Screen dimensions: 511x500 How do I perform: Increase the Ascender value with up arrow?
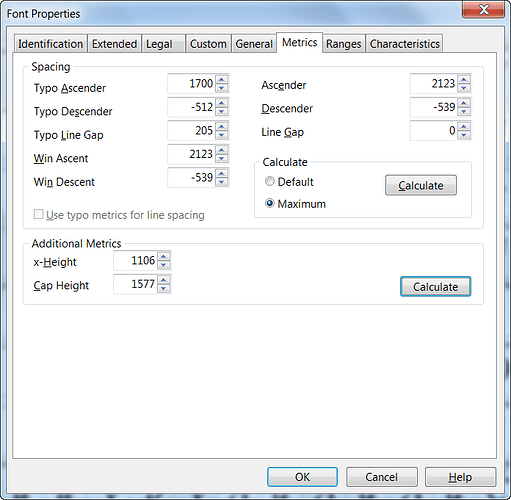tap(464, 79)
